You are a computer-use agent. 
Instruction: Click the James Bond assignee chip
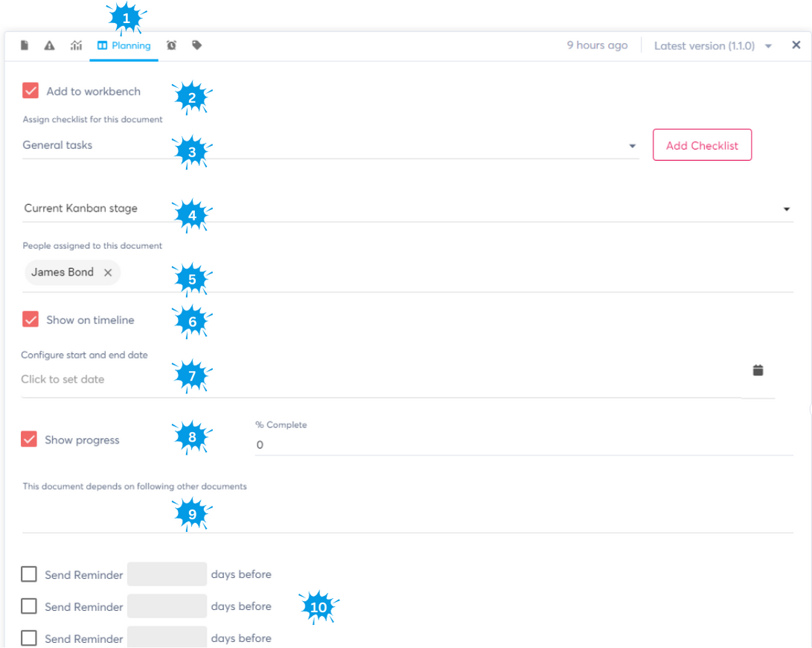pos(63,273)
